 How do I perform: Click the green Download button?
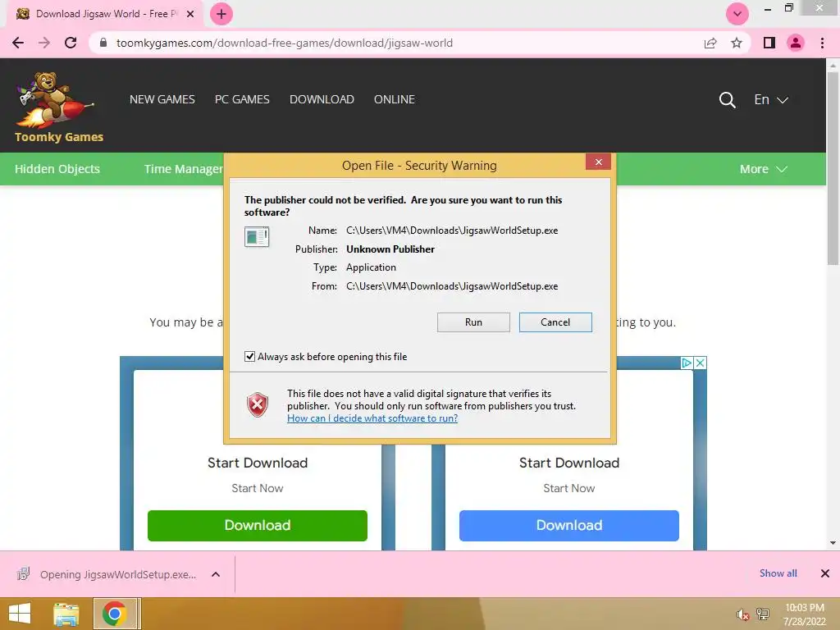[x=257, y=526]
